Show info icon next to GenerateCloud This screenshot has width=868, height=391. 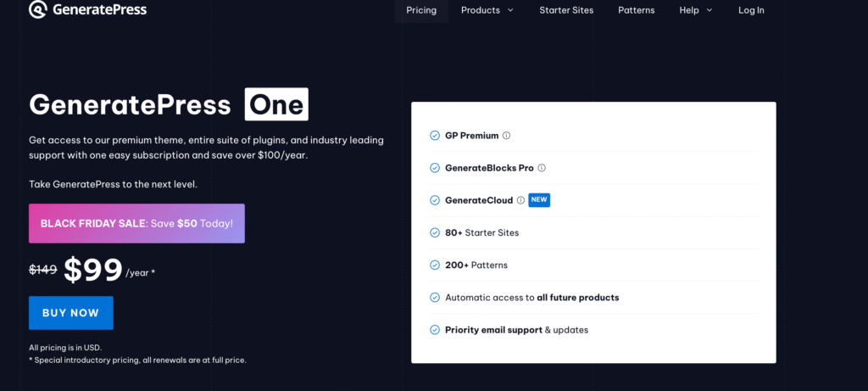point(520,200)
